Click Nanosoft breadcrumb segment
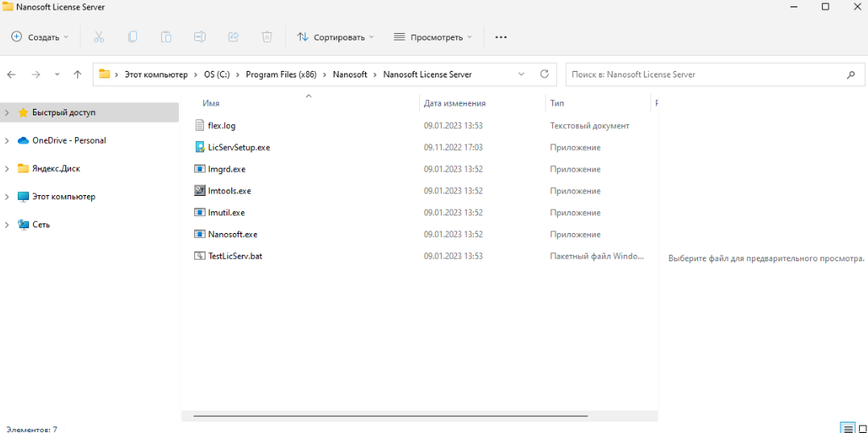The height and width of the screenshot is (433, 868). point(350,74)
